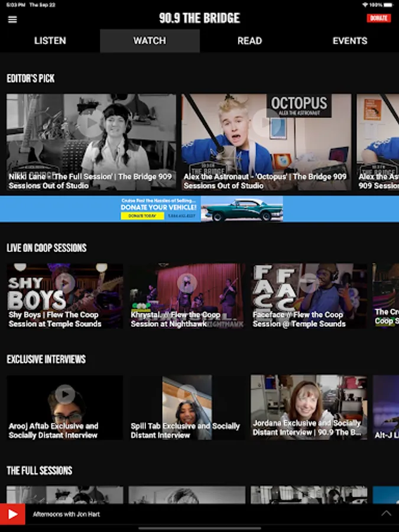Open the Jordana interview thumbnail
Image resolution: width=399 pixels, height=532 pixels.
coord(309,407)
